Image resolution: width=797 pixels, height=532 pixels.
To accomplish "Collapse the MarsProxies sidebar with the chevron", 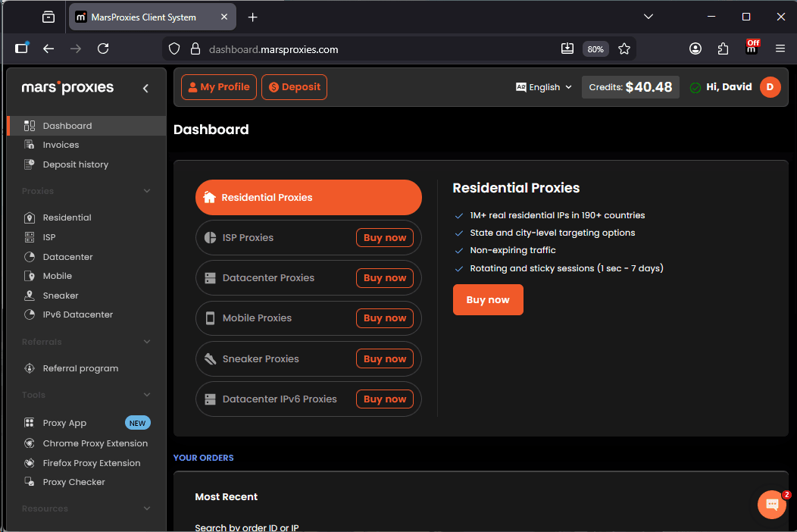I will pyautogui.click(x=146, y=88).
